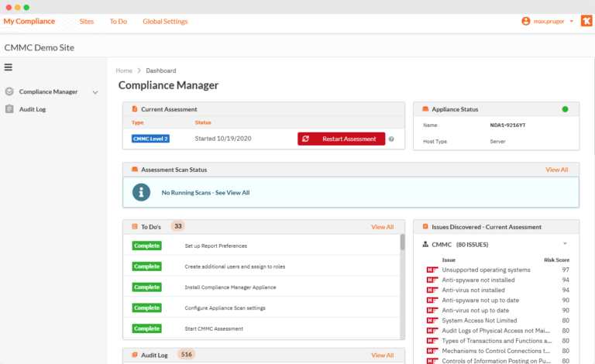Click the Complete badge for Start CMMC Assessment
This screenshot has height=364, width=595.
147,328
